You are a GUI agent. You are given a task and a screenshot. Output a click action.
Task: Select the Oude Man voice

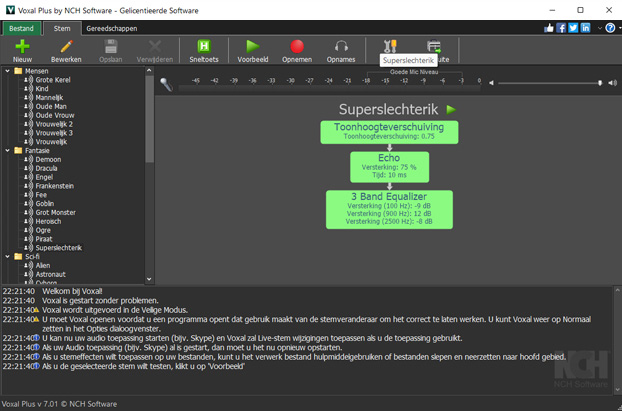point(51,106)
